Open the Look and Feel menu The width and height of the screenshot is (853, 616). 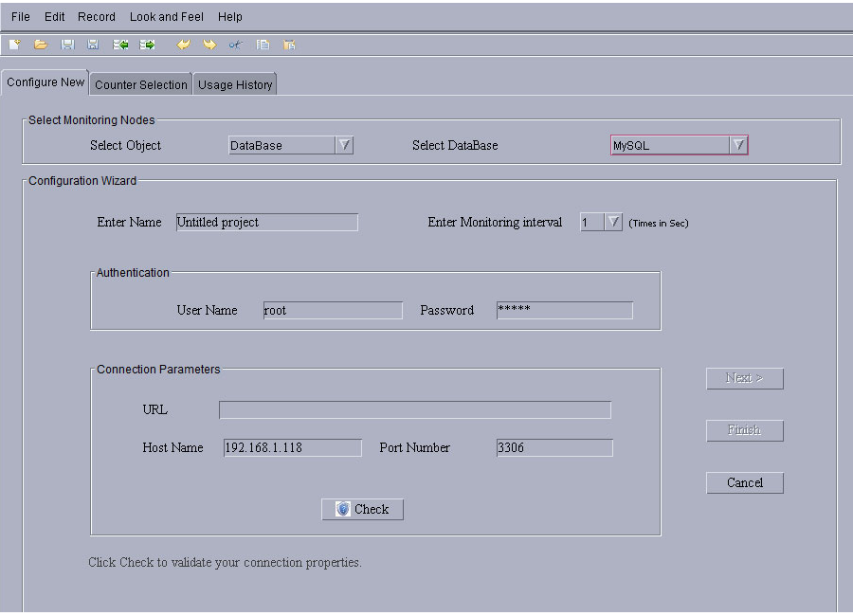point(167,16)
